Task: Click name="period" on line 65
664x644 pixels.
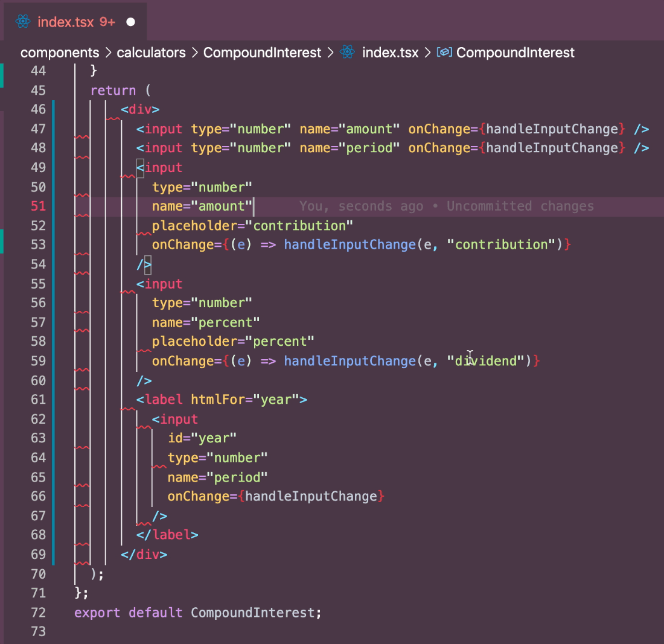Action: click(218, 477)
